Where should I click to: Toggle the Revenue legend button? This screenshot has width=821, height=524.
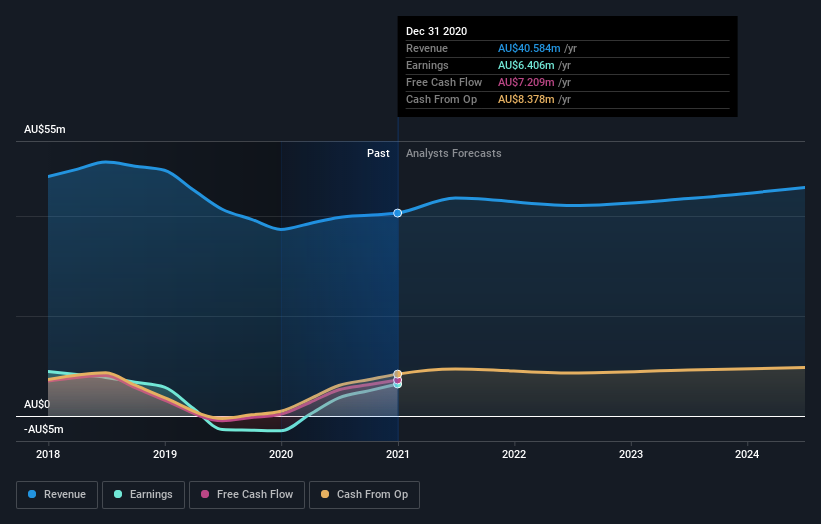tap(57, 495)
